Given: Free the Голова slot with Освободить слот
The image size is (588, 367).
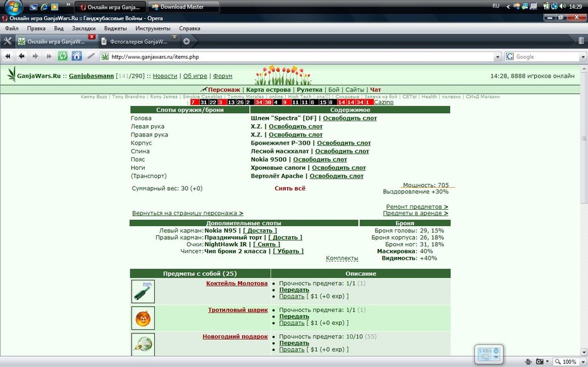Looking at the screenshot, I should pyautogui.click(x=350, y=118).
